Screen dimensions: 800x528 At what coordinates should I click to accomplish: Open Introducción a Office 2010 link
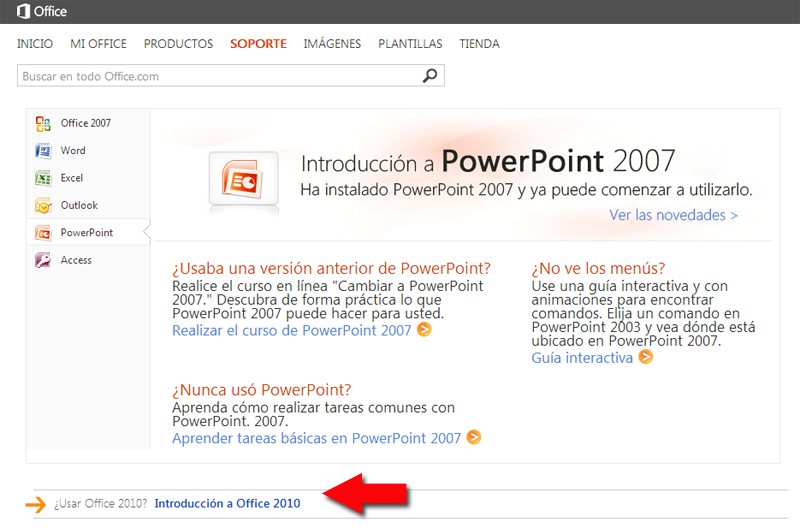[x=228, y=504]
